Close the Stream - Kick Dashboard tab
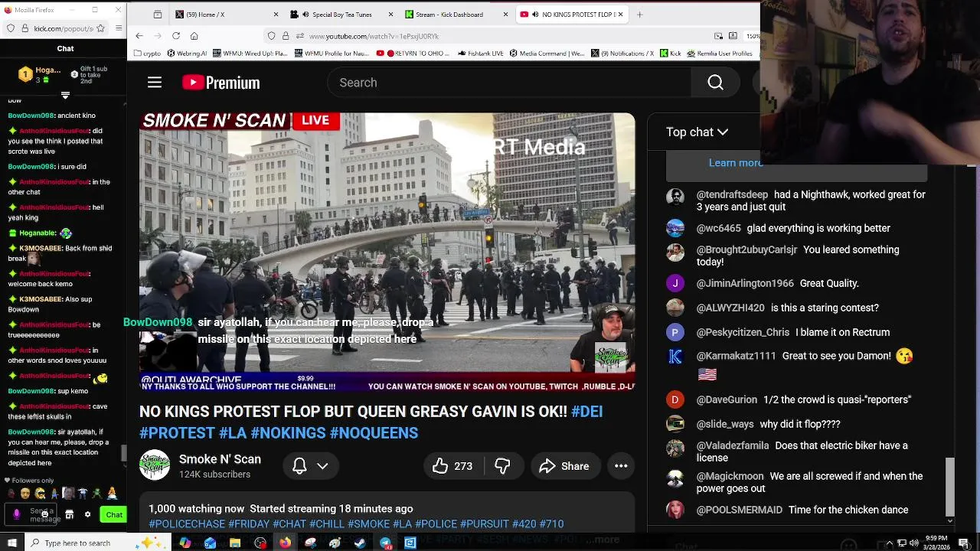Viewport: 980px width, 551px height. click(x=505, y=15)
